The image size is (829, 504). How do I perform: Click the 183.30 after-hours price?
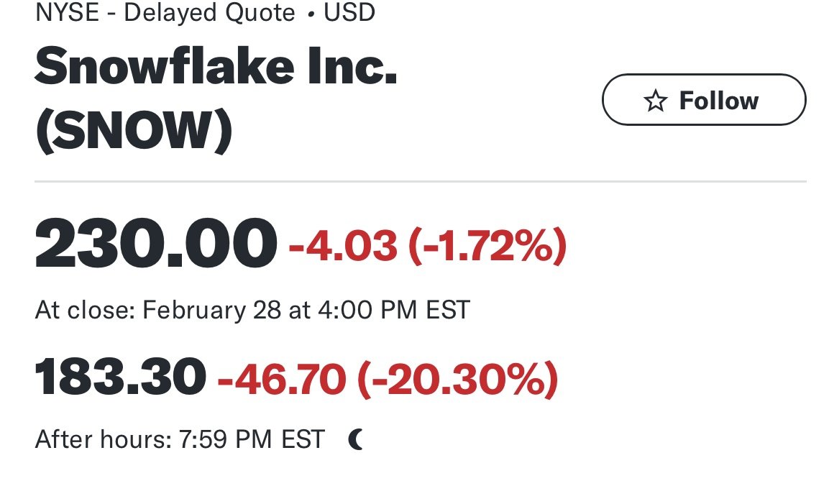click(120, 377)
